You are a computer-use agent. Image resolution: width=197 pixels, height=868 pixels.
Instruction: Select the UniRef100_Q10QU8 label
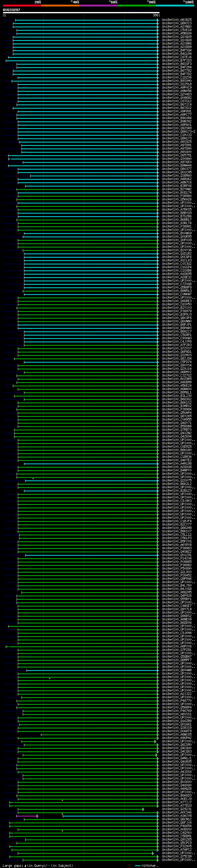177,40
